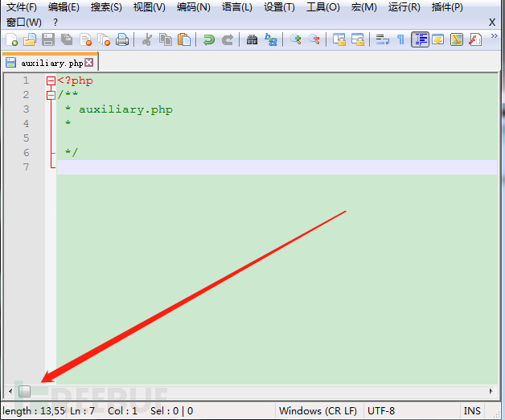This screenshot has height=420, width=505.
Task: Click the Save All icon
Action: coord(67,40)
